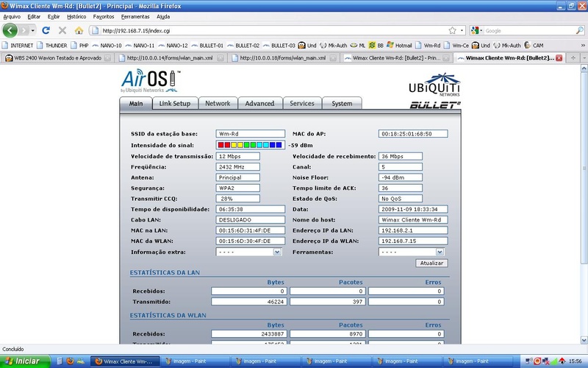This screenshot has height=368, width=588.
Task: Click the Atualizar button
Action: click(431, 263)
